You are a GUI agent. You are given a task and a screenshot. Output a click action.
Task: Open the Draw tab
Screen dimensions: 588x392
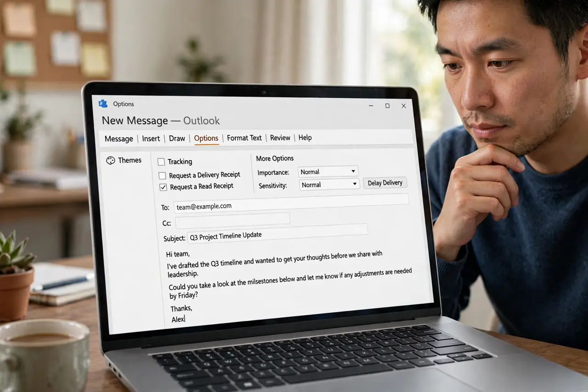(x=177, y=138)
